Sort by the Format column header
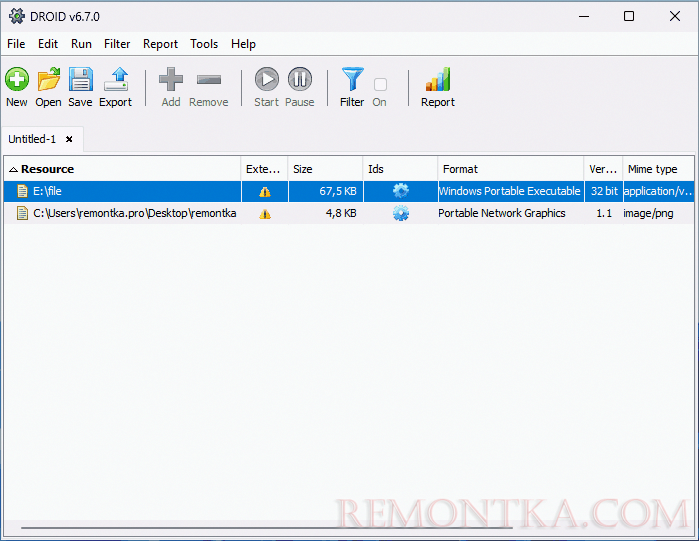This screenshot has height=541, width=699. [x=511, y=169]
